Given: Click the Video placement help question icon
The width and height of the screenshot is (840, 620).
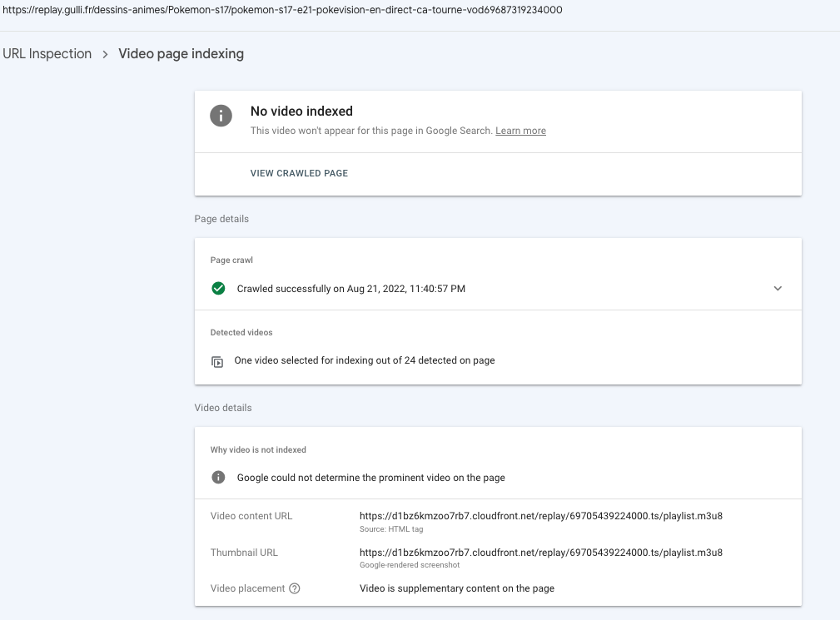Looking at the screenshot, I should [294, 588].
